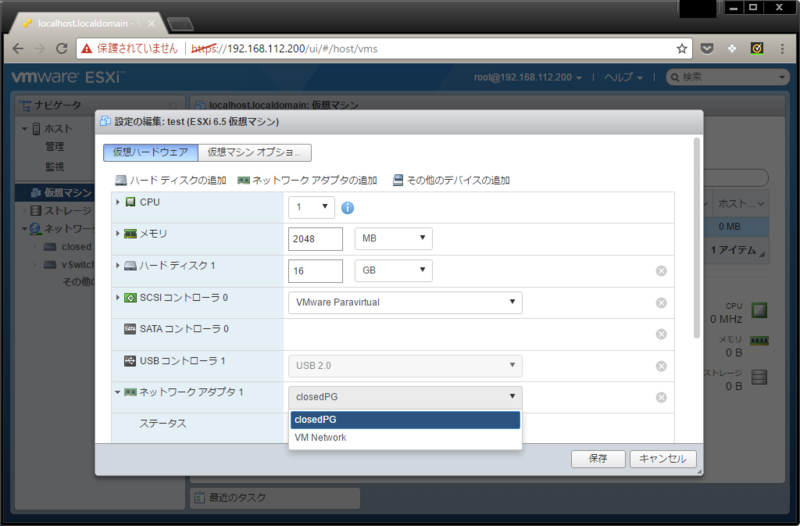The height and width of the screenshot is (526, 800).
Task: Remove Hard disk 1 via X icon
Action: pos(661,271)
